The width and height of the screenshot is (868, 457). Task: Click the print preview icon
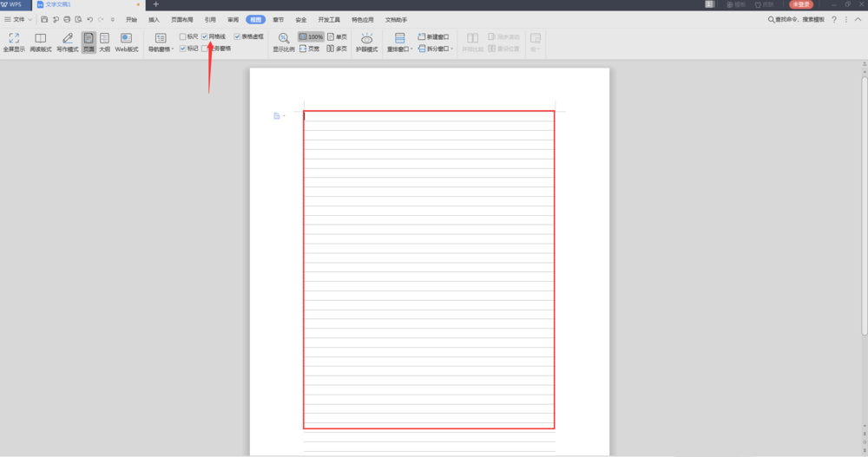pyautogui.click(x=78, y=19)
